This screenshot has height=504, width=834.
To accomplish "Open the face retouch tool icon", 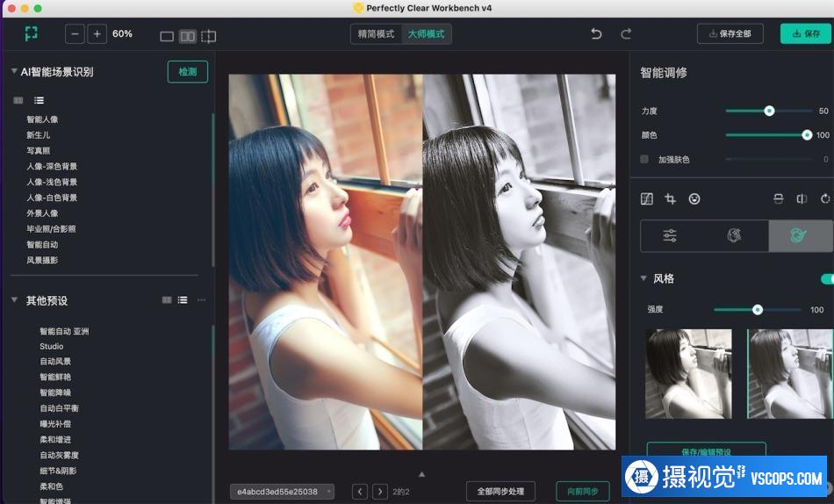I will 694,199.
